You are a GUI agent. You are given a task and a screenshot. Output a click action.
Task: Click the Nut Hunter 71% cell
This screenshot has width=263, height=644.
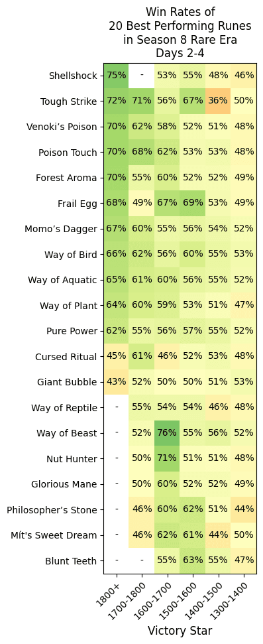(168, 459)
